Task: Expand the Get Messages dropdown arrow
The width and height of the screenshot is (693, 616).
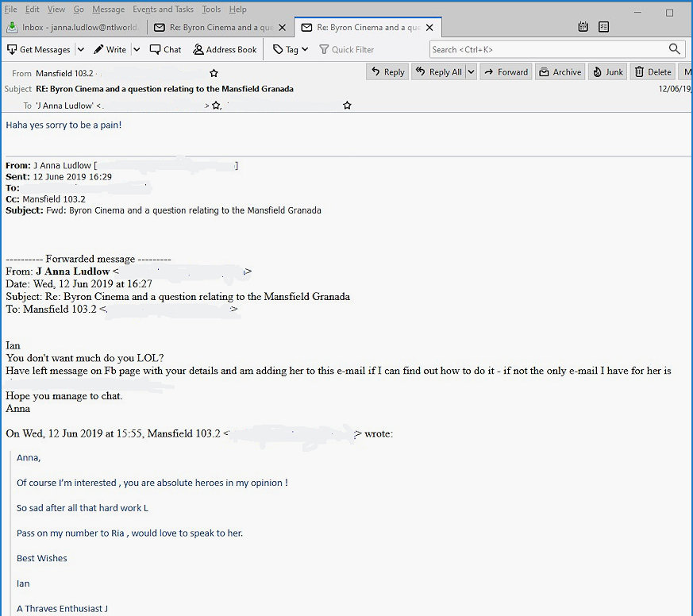Action: (x=80, y=49)
